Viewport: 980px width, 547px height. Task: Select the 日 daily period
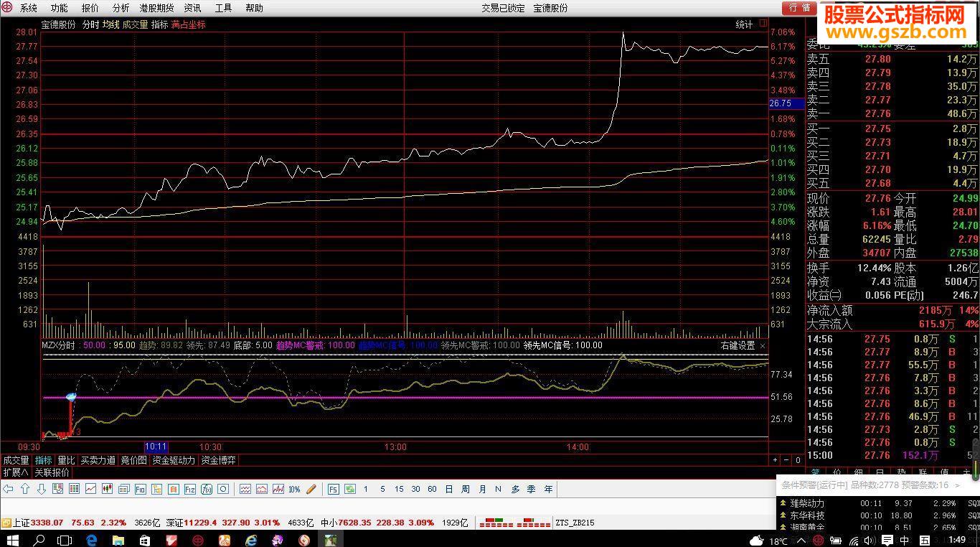click(448, 489)
